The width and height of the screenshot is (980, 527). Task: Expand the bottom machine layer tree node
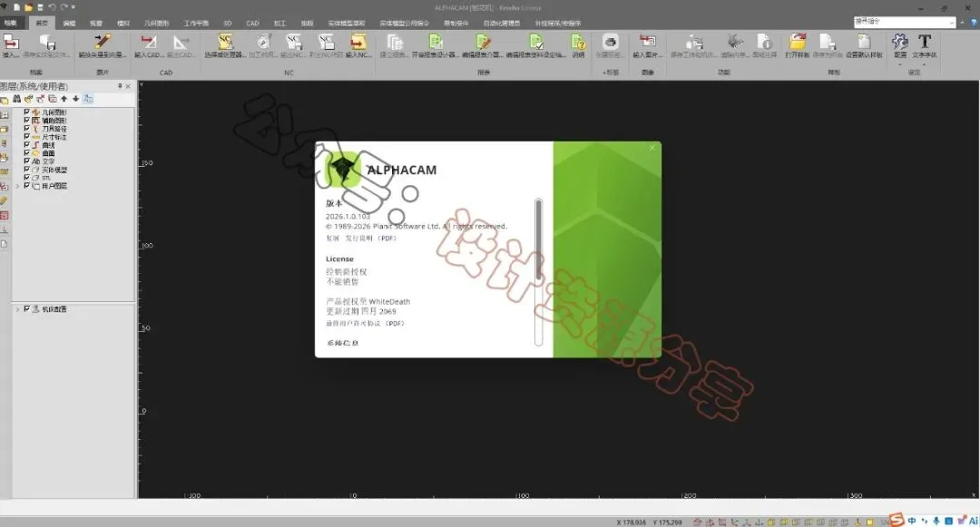pyautogui.click(x=17, y=309)
